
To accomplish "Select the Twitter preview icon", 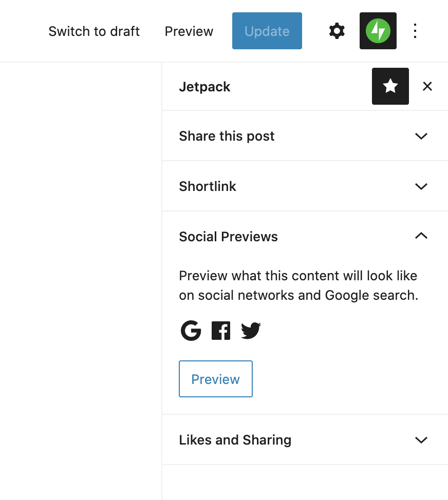I will click(250, 331).
